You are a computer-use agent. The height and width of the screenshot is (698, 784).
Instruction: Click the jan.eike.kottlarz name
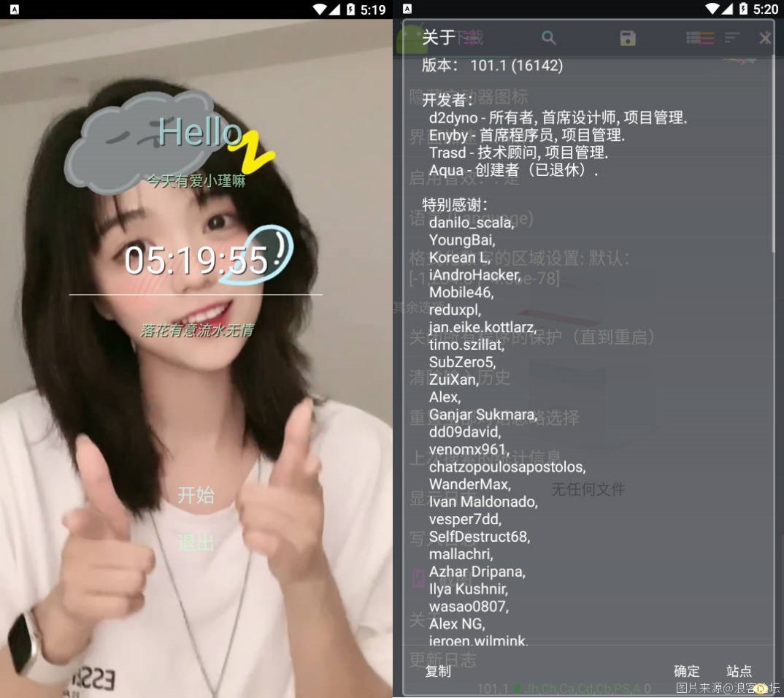click(483, 328)
